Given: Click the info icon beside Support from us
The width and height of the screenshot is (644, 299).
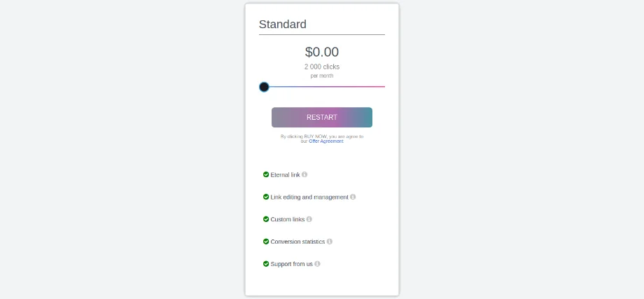Looking at the screenshot, I should point(317,264).
